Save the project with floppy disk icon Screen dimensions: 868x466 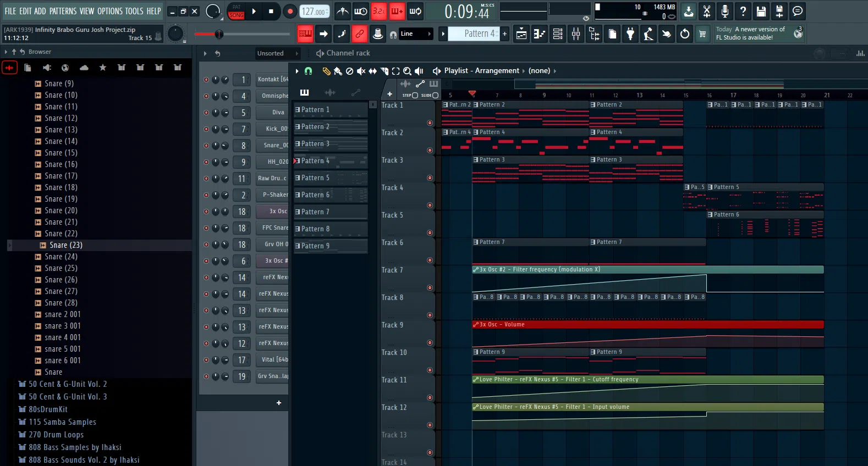click(x=761, y=11)
